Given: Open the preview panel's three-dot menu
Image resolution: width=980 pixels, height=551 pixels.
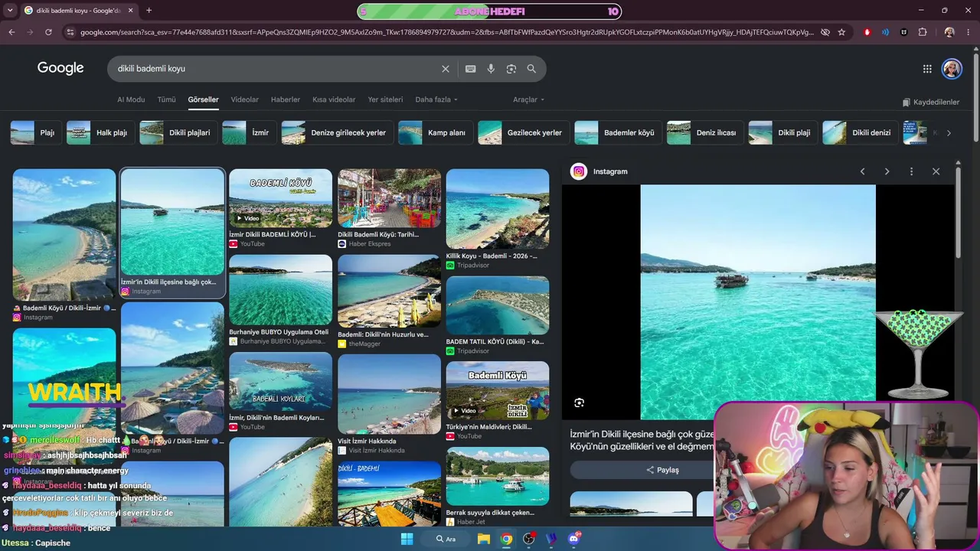Looking at the screenshot, I should pos(911,171).
